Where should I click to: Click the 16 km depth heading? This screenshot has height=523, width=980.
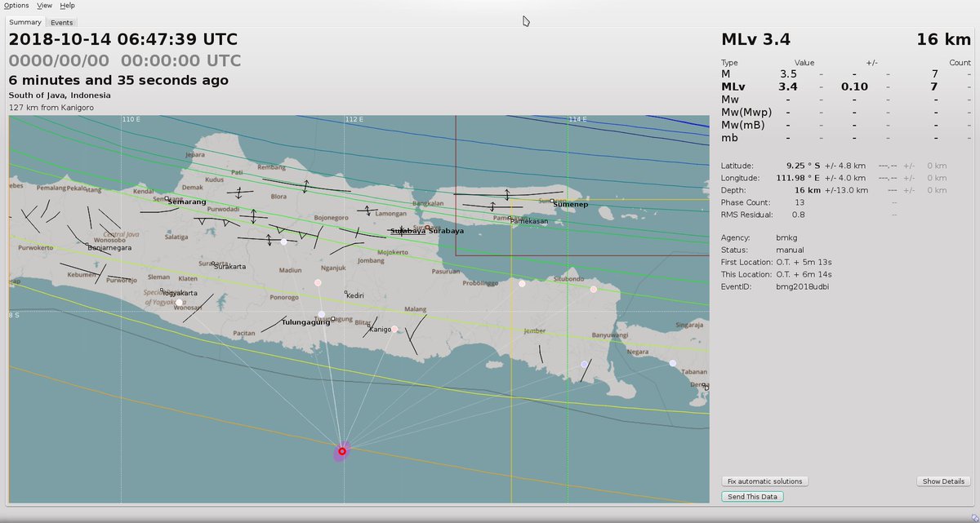point(942,39)
